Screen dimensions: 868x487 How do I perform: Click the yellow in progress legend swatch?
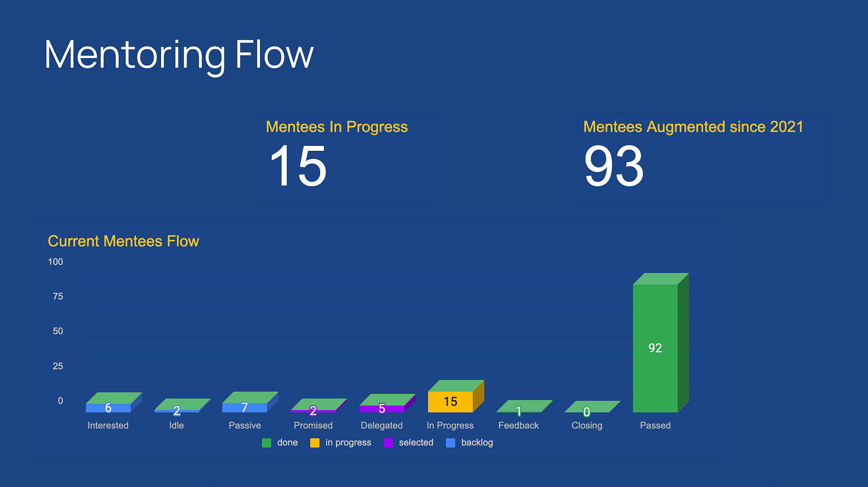(x=315, y=443)
